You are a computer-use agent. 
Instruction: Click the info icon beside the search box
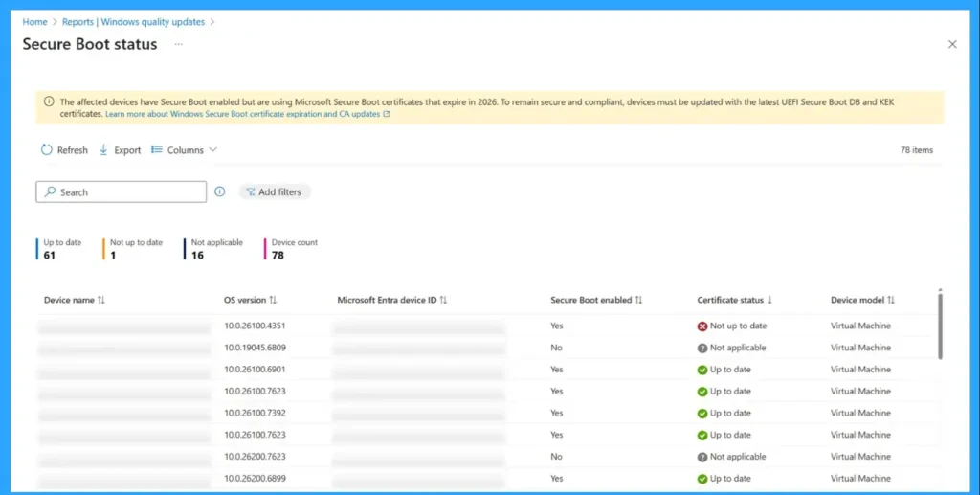click(219, 191)
